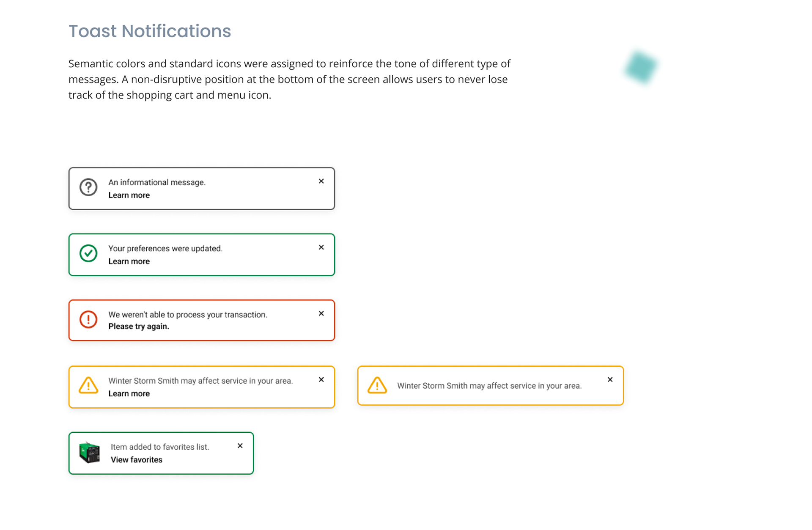
Task: Close the item added to favorites toast
Action: tap(240, 446)
